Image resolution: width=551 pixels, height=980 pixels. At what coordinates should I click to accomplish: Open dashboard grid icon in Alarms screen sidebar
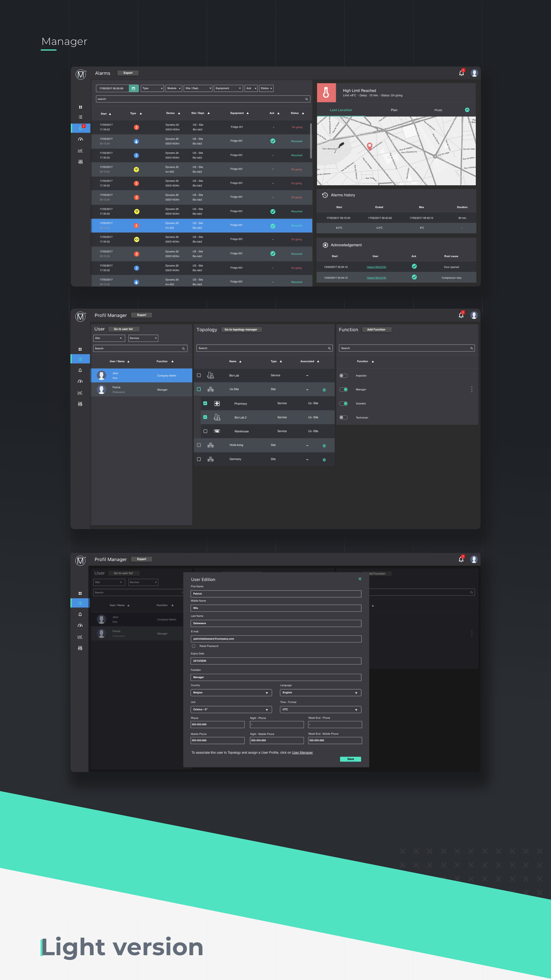click(x=80, y=107)
